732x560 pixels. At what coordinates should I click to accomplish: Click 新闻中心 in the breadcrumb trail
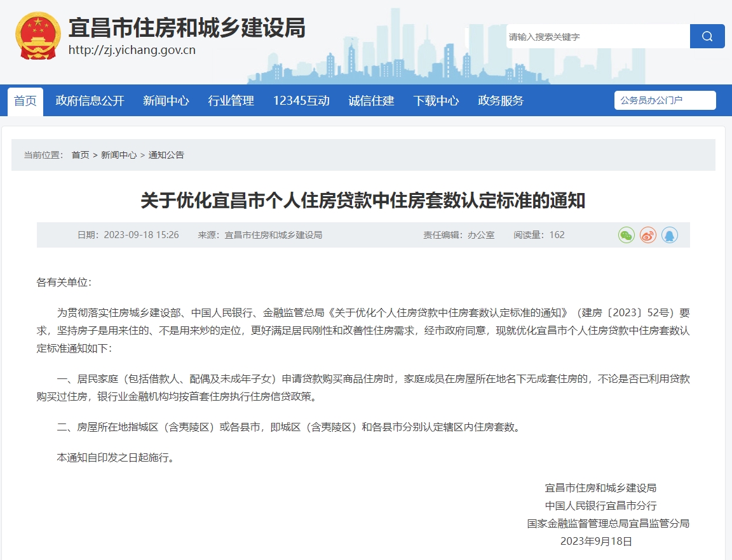(x=119, y=155)
